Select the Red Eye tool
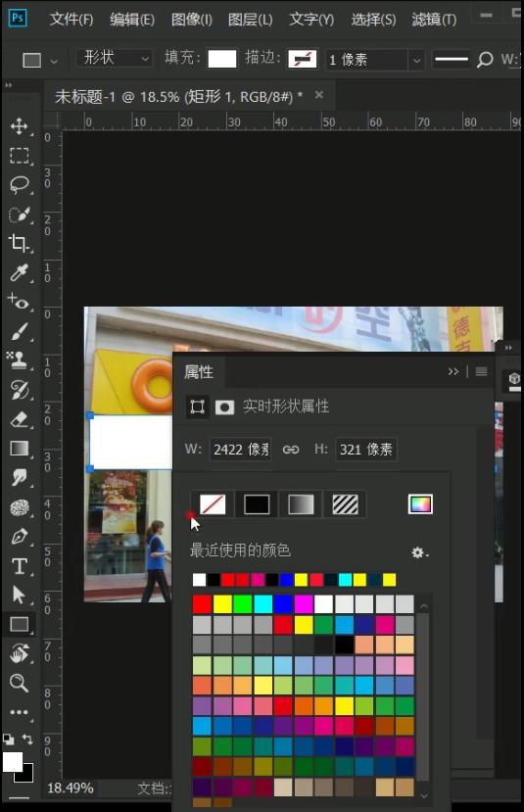524x812 pixels. tap(20, 302)
